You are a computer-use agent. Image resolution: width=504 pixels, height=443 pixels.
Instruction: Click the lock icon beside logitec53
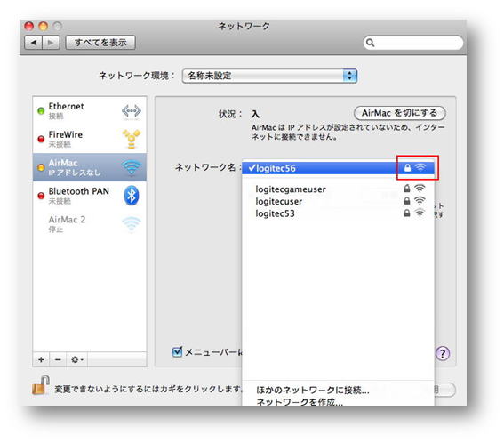(407, 213)
